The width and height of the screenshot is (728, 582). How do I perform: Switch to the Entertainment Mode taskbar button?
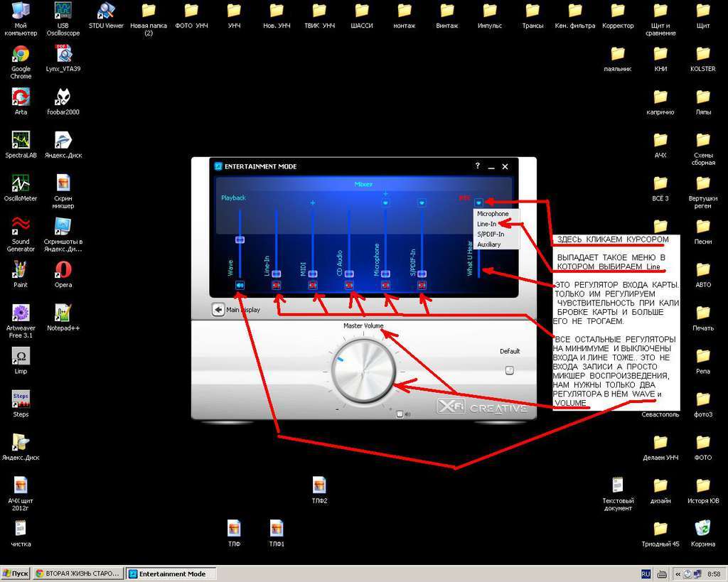click(x=172, y=573)
